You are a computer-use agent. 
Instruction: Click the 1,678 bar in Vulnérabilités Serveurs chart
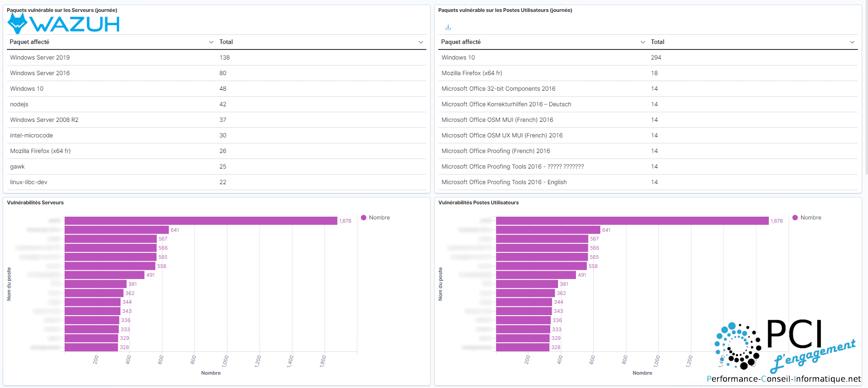(201, 221)
